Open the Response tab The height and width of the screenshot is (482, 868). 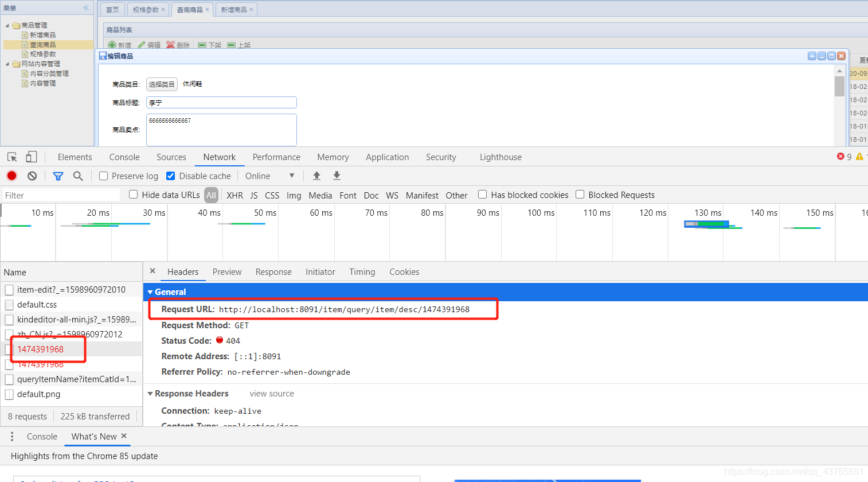(273, 272)
